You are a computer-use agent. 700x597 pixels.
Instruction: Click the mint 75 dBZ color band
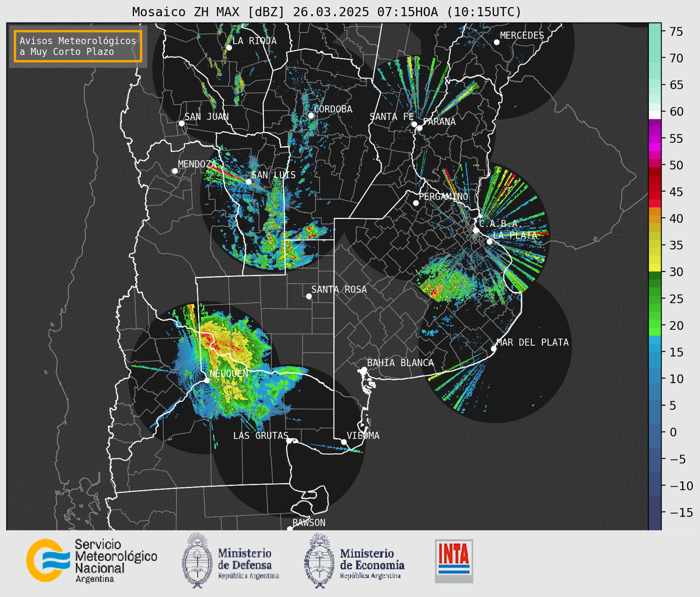point(655,32)
